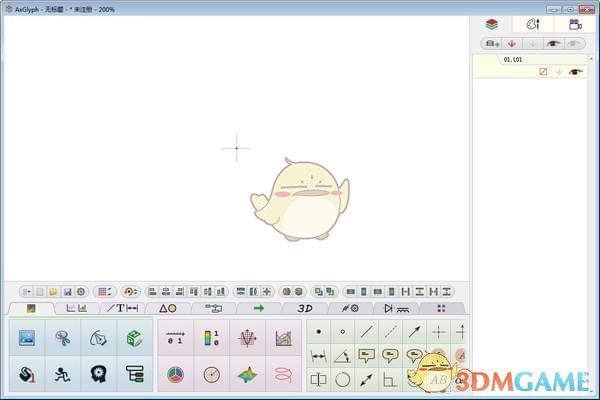Switch to the video camera panel tab
Screen dimensions: 600x400
(575, 24)
